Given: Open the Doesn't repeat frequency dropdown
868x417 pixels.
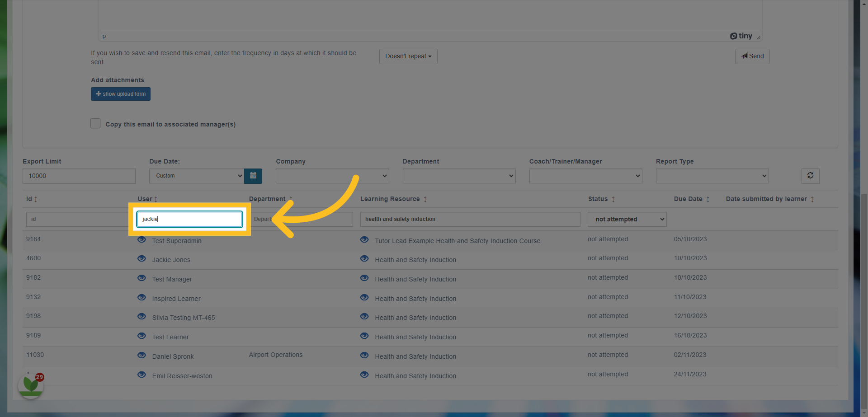Looking at the screenshot, I should click(x=408, y=56).
